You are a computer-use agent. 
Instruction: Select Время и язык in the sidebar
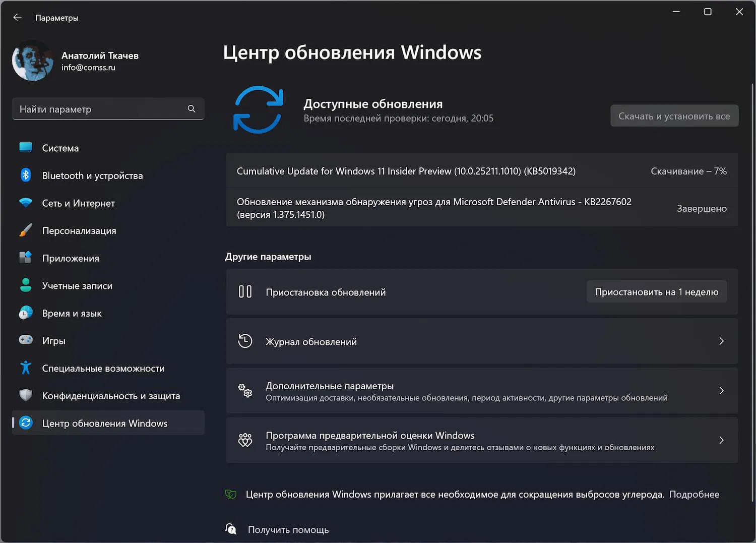pos(108,313)
